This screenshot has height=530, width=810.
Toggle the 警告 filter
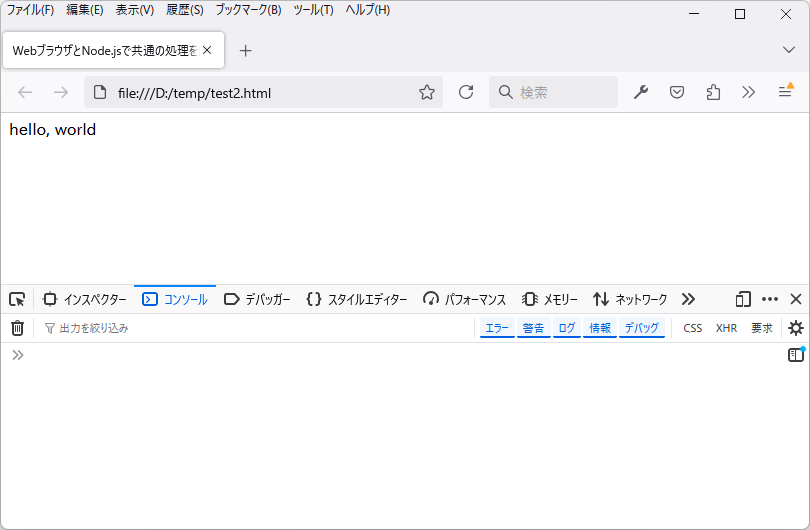(x=533, y=328)
